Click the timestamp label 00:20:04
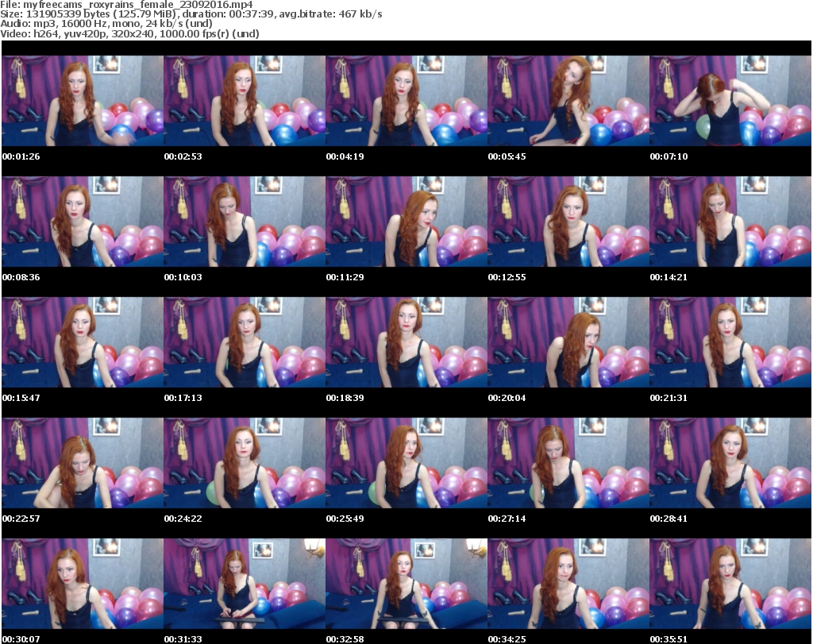Image resolution: width=813 pixels, height=644 pixels. (x=507, y=398)
